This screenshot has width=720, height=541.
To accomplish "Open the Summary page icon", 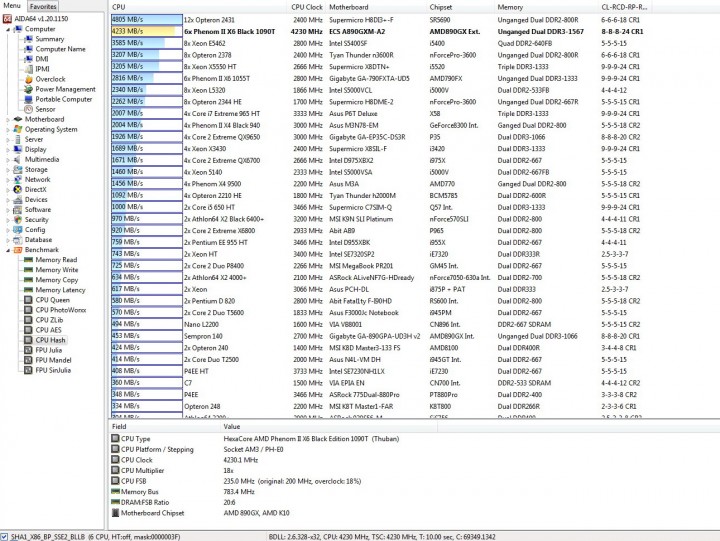I will coord(28,39).
